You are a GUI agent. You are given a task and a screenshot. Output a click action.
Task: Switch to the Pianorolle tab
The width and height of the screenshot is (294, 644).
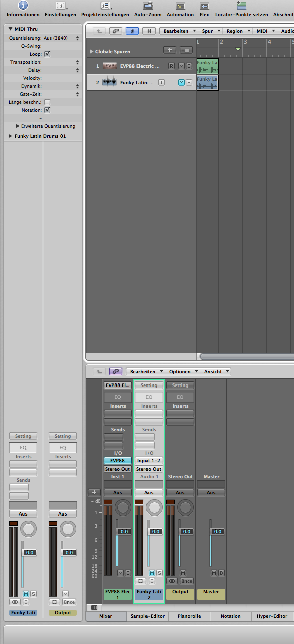click(189, 616)
